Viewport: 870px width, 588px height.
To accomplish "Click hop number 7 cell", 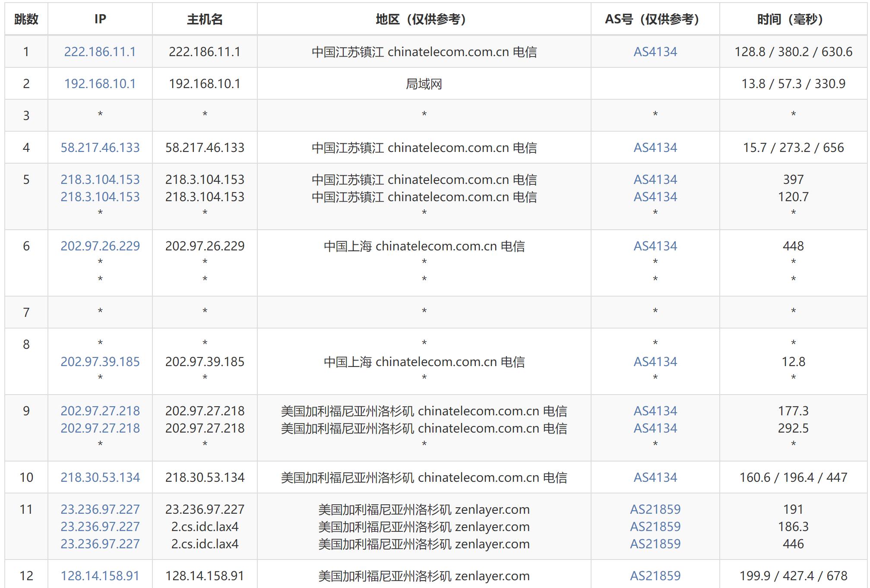I will tap(26, 312).
